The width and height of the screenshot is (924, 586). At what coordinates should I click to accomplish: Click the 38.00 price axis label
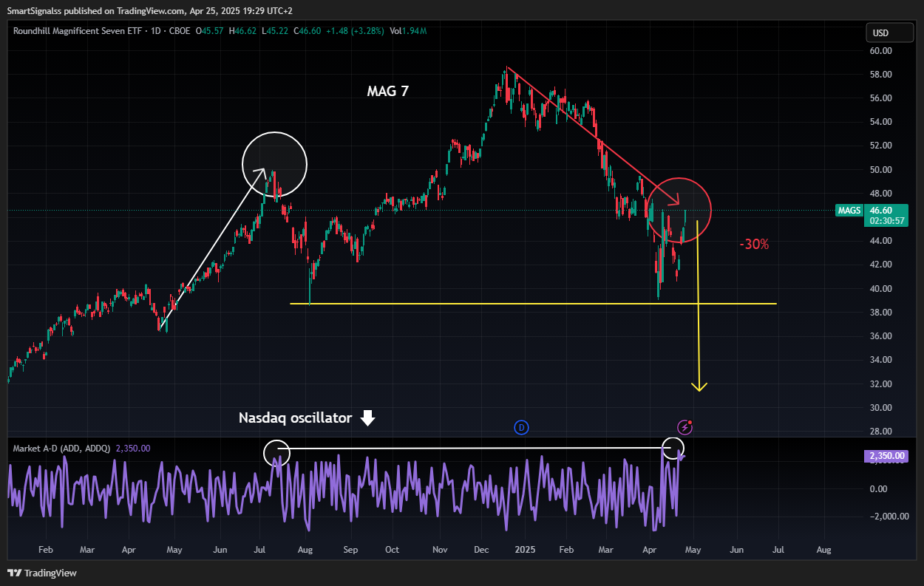(881, 313)
